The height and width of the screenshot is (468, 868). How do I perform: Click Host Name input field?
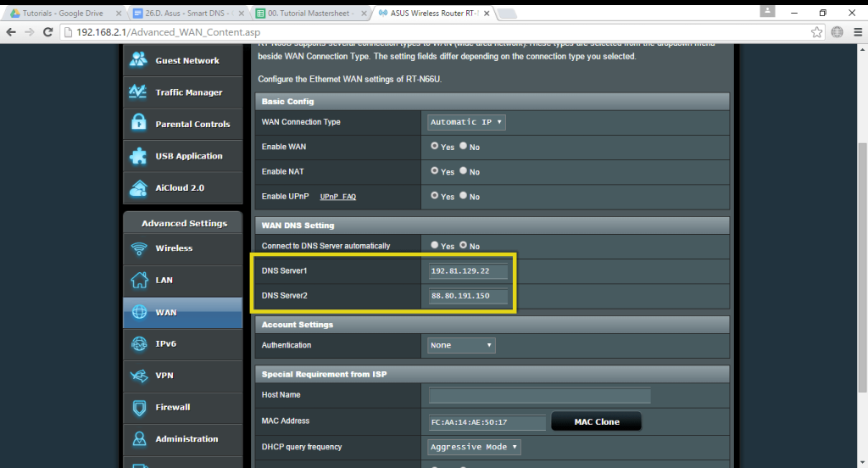tap(540, 395)
